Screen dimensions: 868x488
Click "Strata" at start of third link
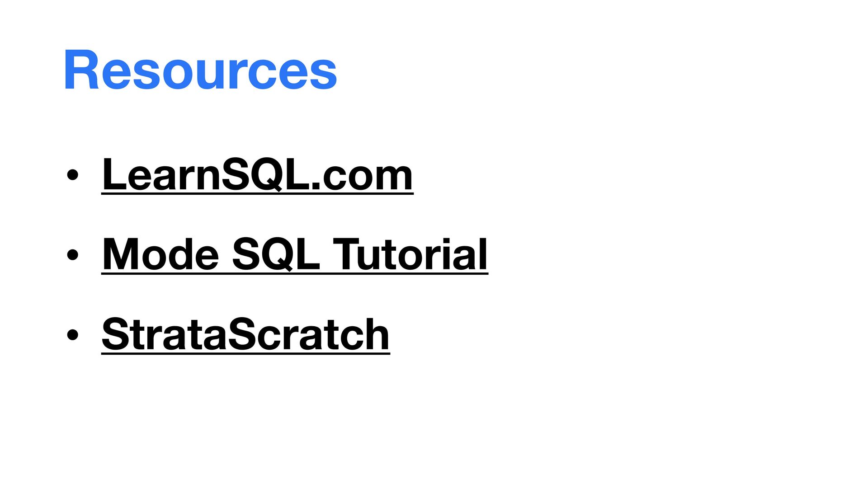click(164, 334)
